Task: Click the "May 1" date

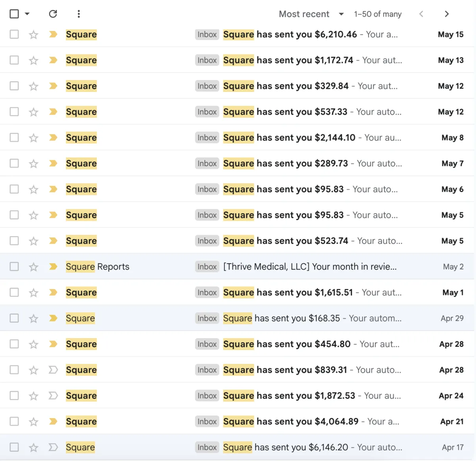Action: coord(453,293)
